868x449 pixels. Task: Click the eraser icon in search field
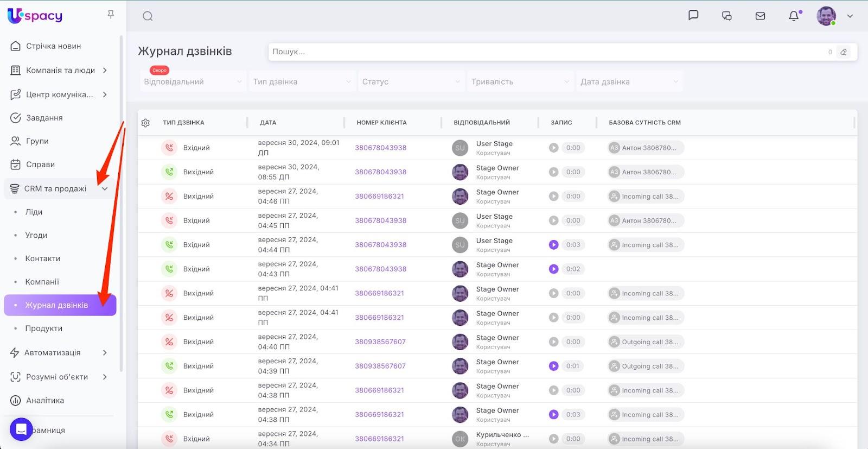pyautogui.click(x=844, y=52)
